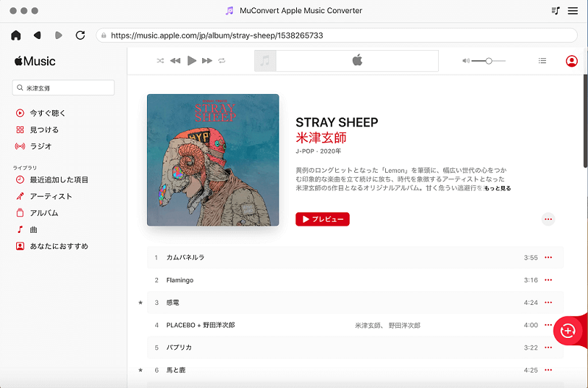The width and height of the screenshot is (588, 388).
Task: Click the search field containing 米津玄師
Action: [63, 87]
